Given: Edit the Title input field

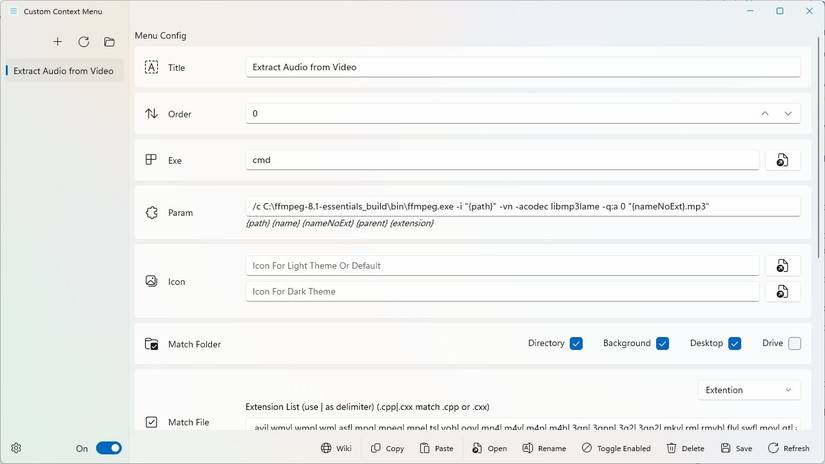Looking at the screenshot, I should click(x=523, y=67).
